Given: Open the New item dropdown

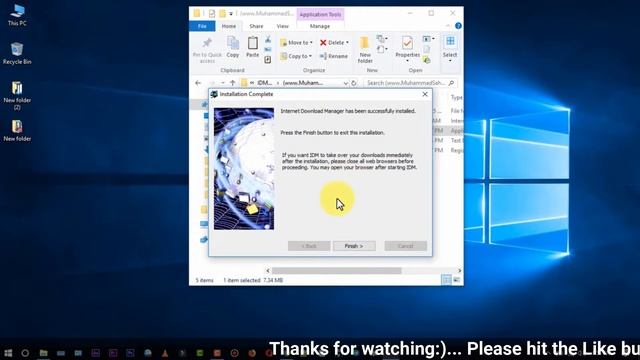Looking at the screenshot, I should click(382, 39).
